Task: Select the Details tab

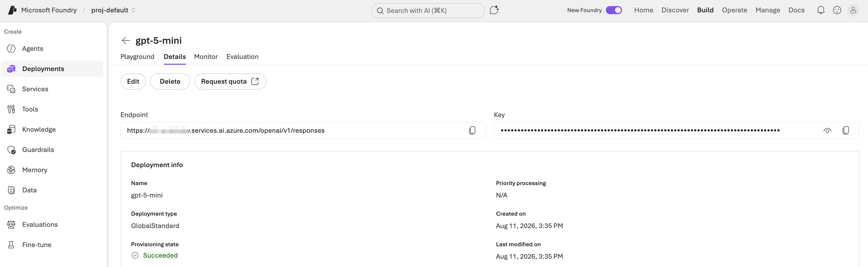Action: (175, 57)
